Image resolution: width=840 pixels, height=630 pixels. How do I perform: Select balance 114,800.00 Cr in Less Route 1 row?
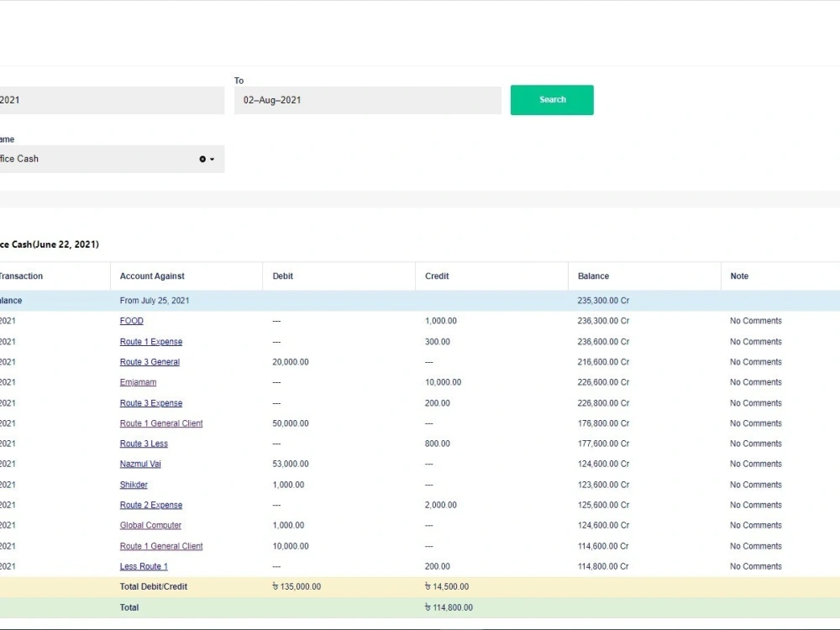click(x=603, y=567)
